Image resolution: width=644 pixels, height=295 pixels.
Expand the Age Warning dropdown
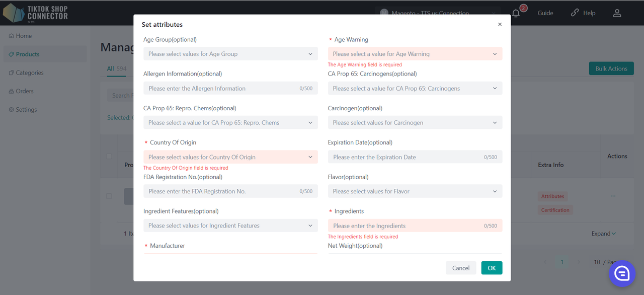pyautogui.click(x=415, y=54)
